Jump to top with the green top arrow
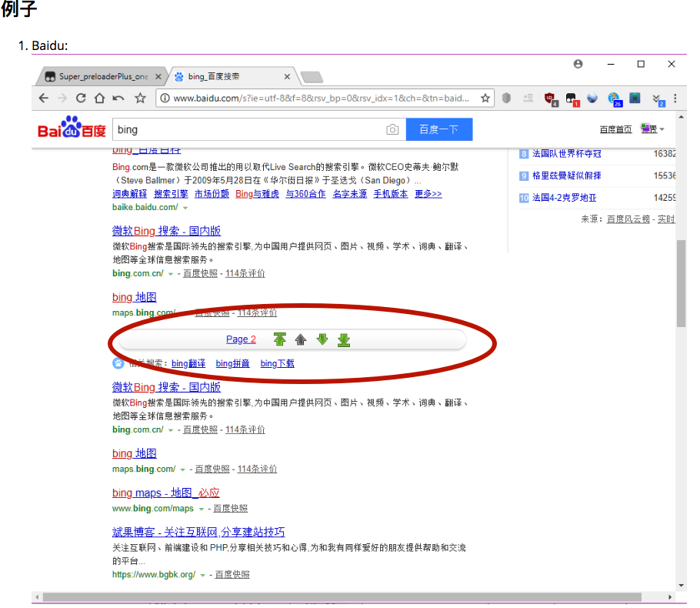This screenshot has width=700, height=608. [x=279, y=339]
